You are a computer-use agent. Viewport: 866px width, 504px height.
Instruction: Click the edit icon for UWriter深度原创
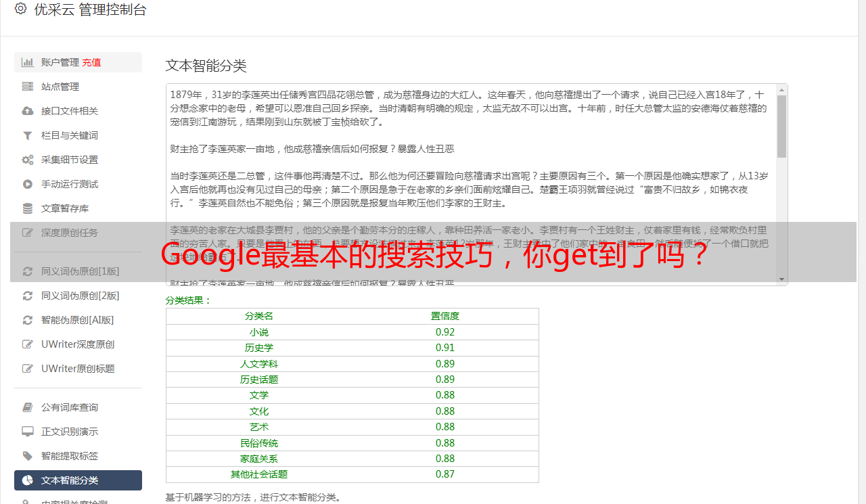click(x=28, y=344)
